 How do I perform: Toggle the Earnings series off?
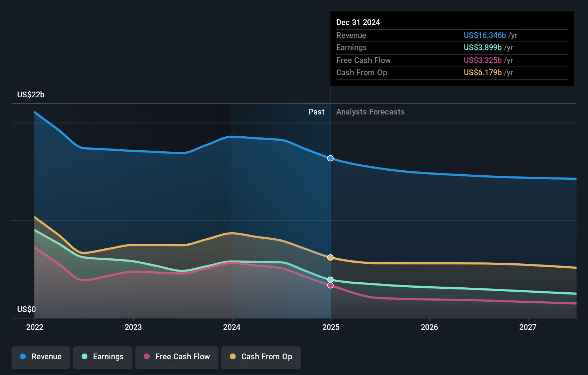[x=103, y=357]
